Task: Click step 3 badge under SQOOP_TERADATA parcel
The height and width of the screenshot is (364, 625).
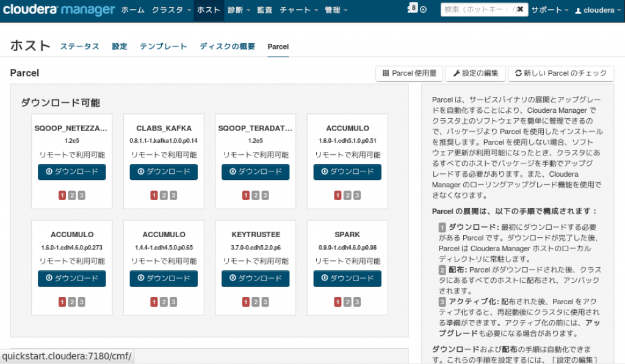Action: point(265,195)
